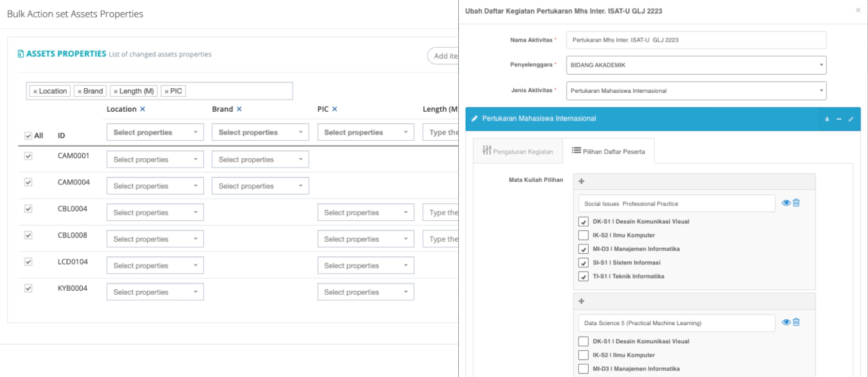Screen dimensions: 868x377
Task: Click plus icon above Social Issues course
Action: pyautogui.click(x=581, y=182)
